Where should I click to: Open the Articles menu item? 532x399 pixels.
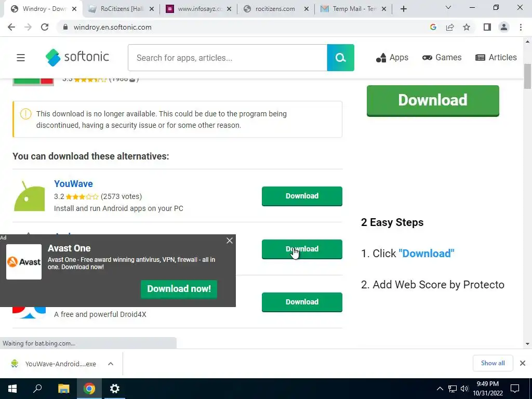point(496,58)
